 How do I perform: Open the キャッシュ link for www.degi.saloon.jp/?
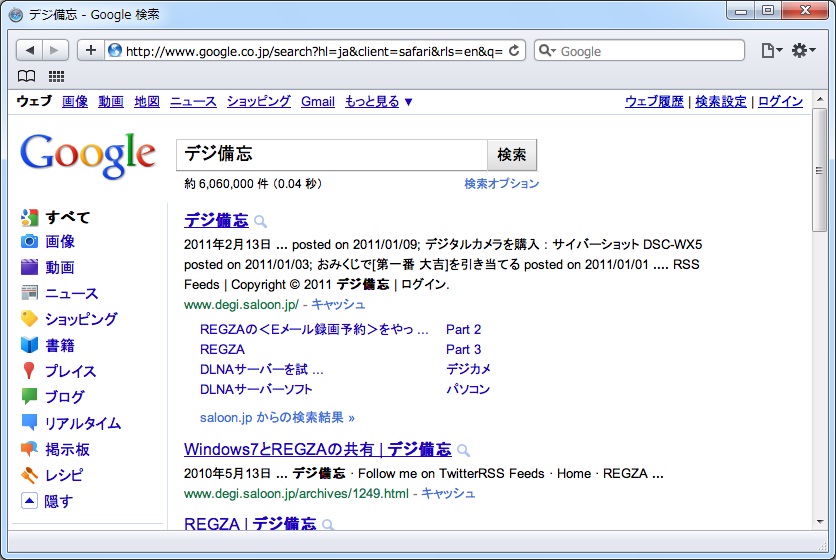click(x=338, y=305)
